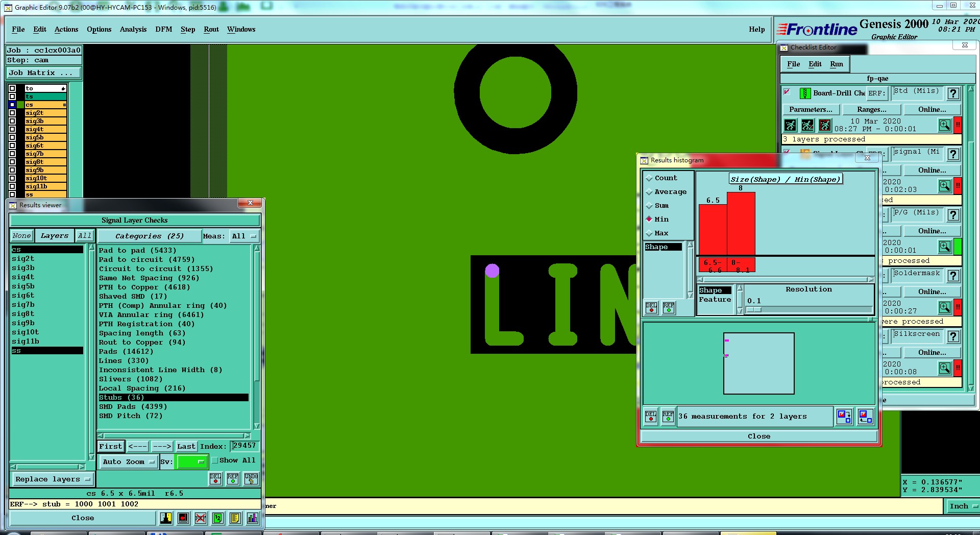Viewport: 980px width, 535px height.
Task: Click the left export-selection icon in histogram footer
Action: (845, 417)
